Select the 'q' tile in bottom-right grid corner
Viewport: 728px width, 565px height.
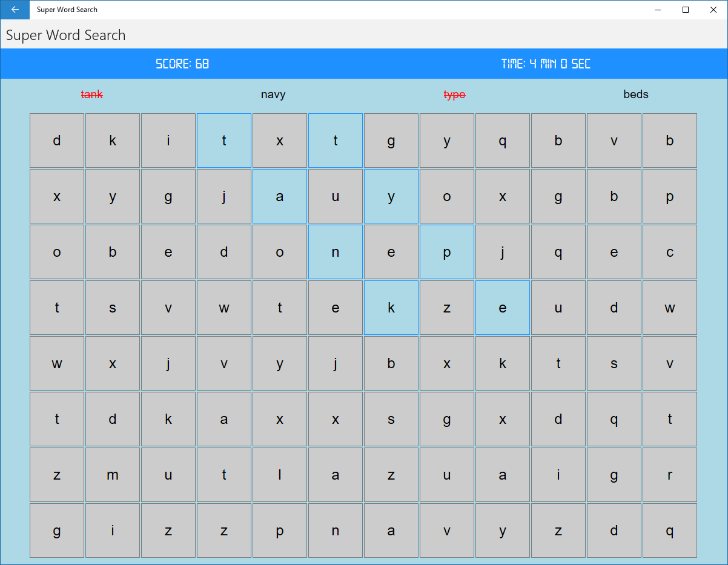click(670, 530)
